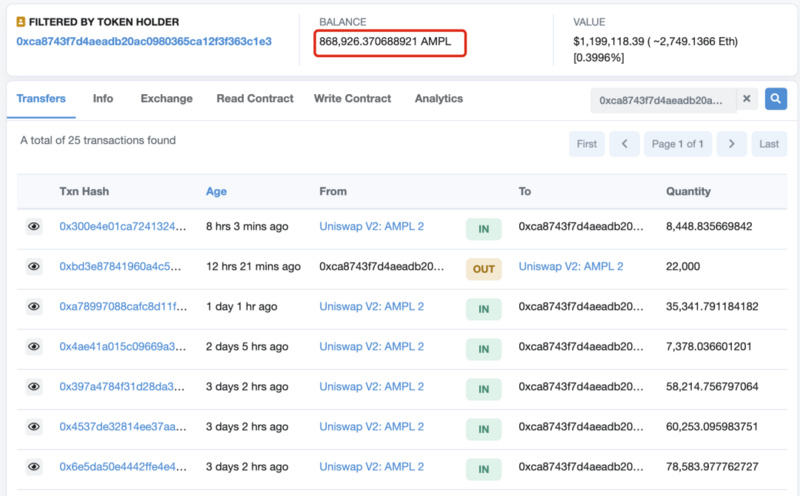This screenshot has height=496, width=800.
Task: Click the OUT badge in 22,000 row
Action: 484,269
